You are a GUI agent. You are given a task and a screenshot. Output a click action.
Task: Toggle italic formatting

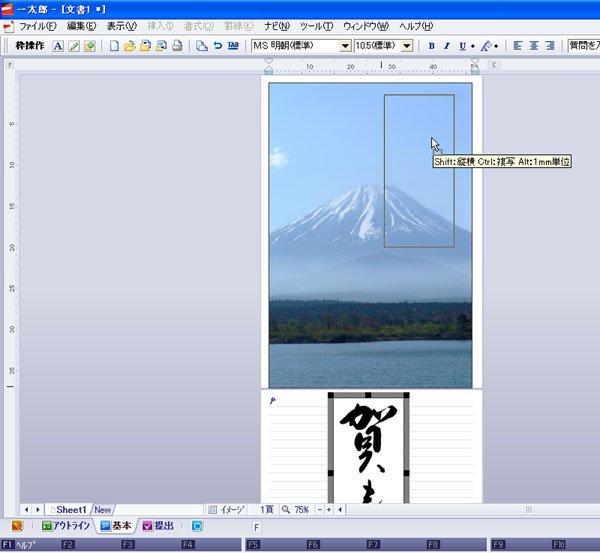click(447, 46)
